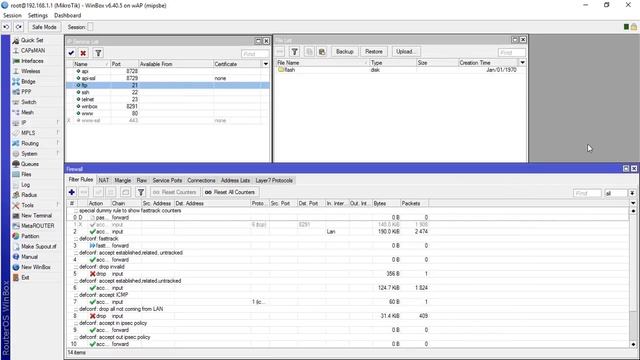640x360 pixels.
Task: Click the redo arrow icon in toolbar
Action: (x=19, y=27)
